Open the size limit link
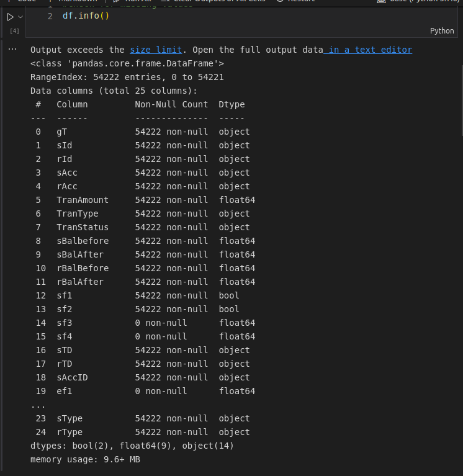The width and height of the screenshot is (463, 476). [156, 50]
